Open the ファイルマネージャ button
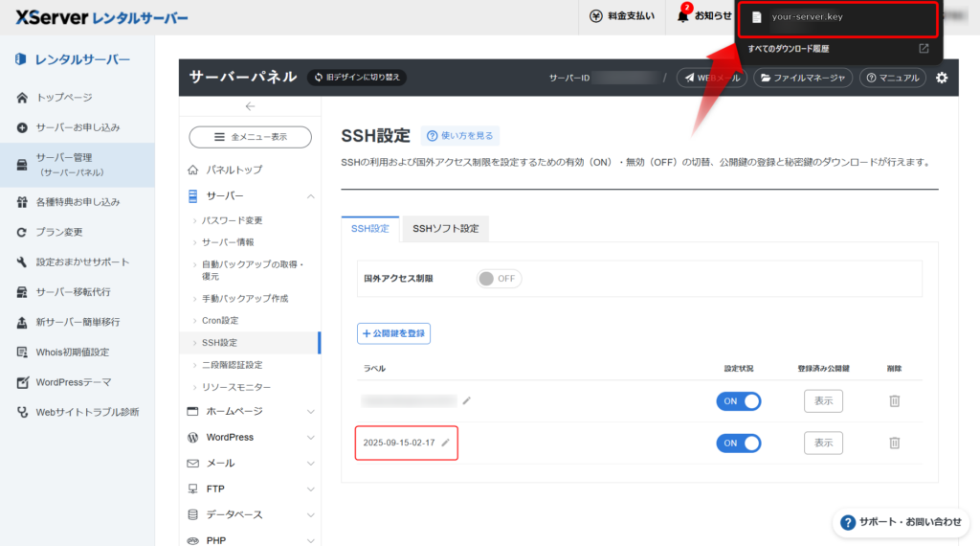980x546 pixels. click(802, 78)
